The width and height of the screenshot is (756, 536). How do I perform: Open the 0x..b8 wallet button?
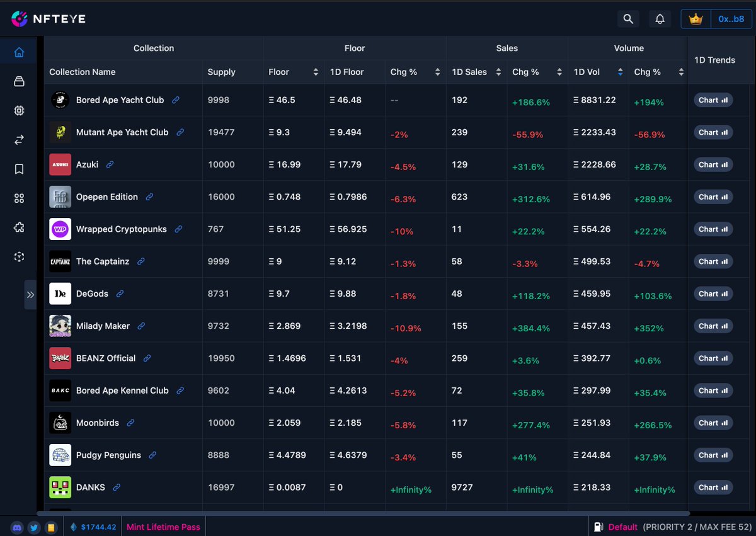click(x=731, y=19)
